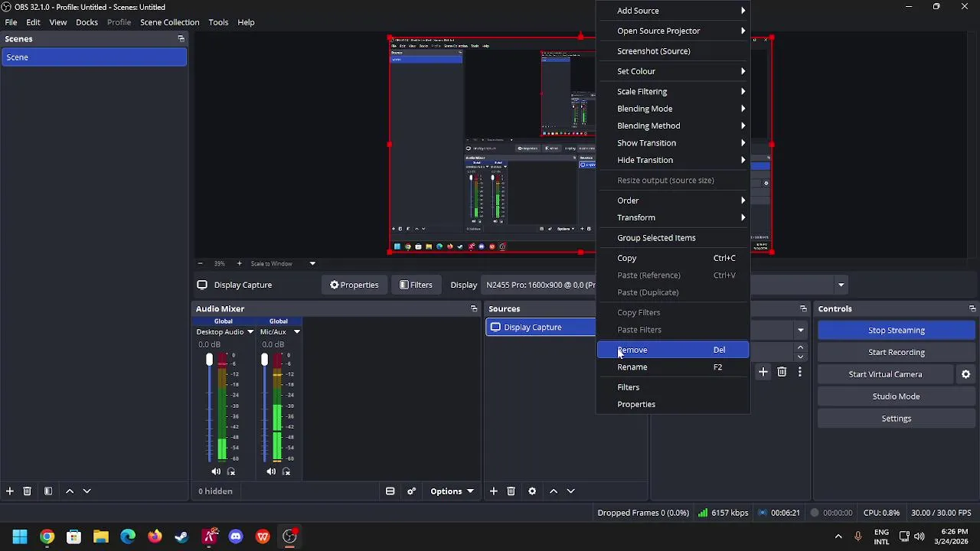
Task: Open Steam from the taskbar
Action: click(x=181, y=536)
